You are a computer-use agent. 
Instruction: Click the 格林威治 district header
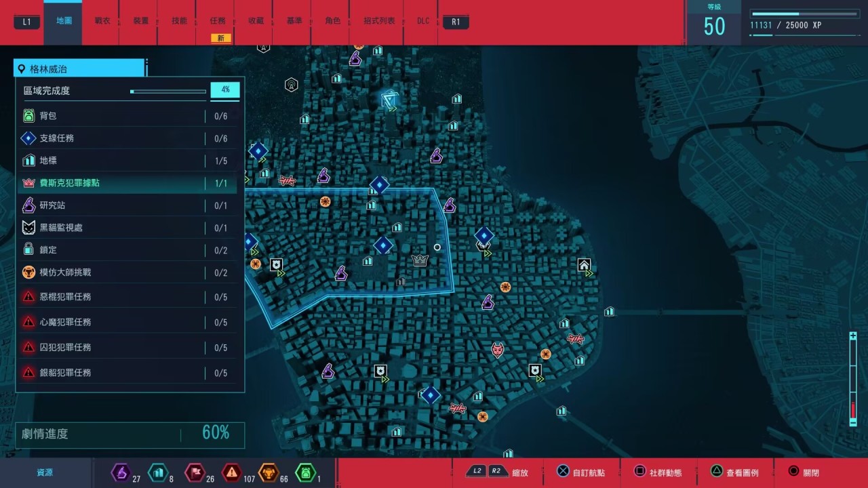[79, 68]
